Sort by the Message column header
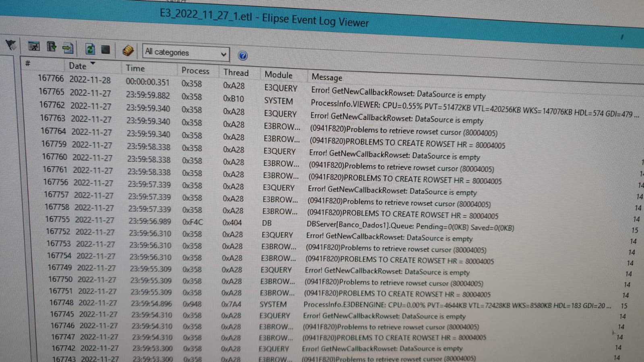Viewport: 644px width, 362px height. point(327,77)
